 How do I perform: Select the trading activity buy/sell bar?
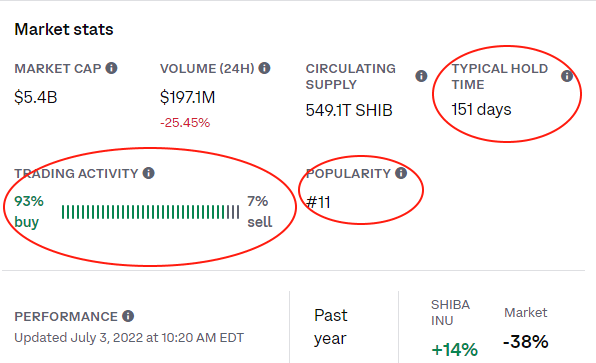click(x=151, y=212)
